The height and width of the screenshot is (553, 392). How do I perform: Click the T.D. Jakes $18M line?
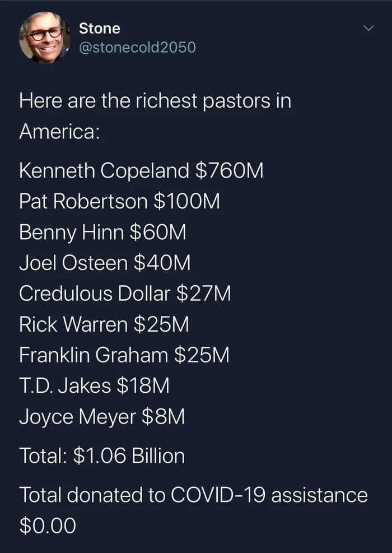pos(95,385)
